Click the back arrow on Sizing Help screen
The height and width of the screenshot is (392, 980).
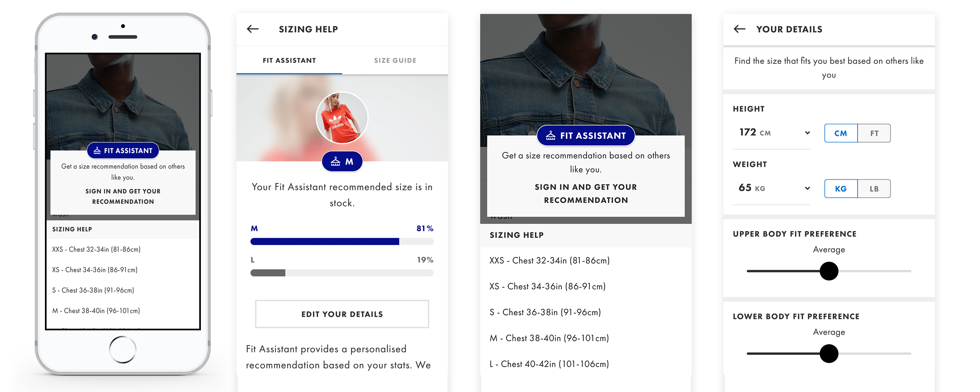252,29
